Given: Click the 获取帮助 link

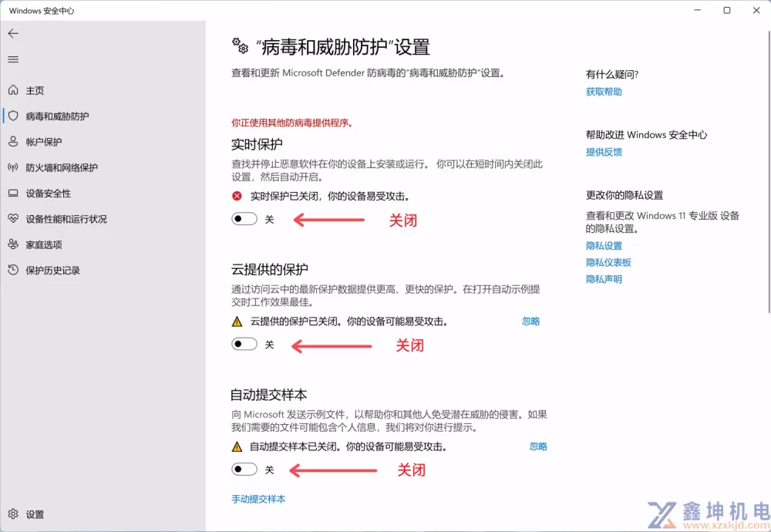Looking at the screenshot, I should pyautogui.click(x=604, y=92).
